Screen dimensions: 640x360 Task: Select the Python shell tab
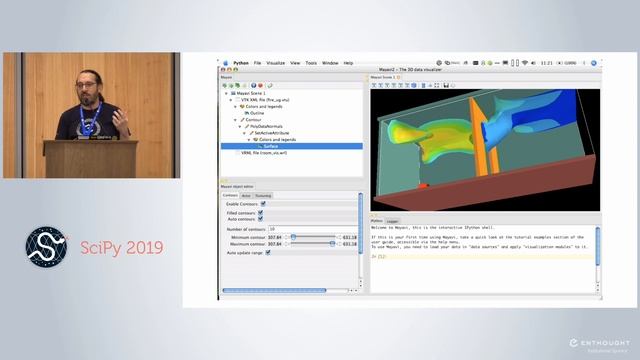pos(377,221)
